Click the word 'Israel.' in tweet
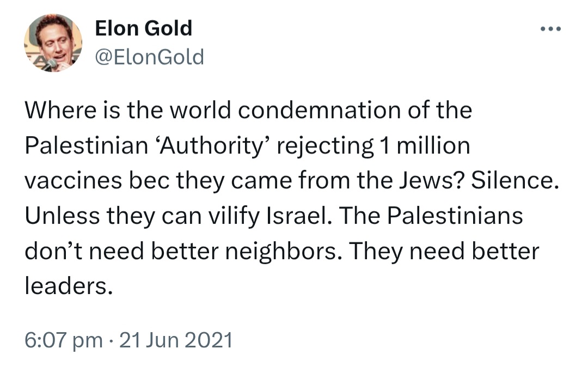Screen dimensions: 588x367 [299, 216]
